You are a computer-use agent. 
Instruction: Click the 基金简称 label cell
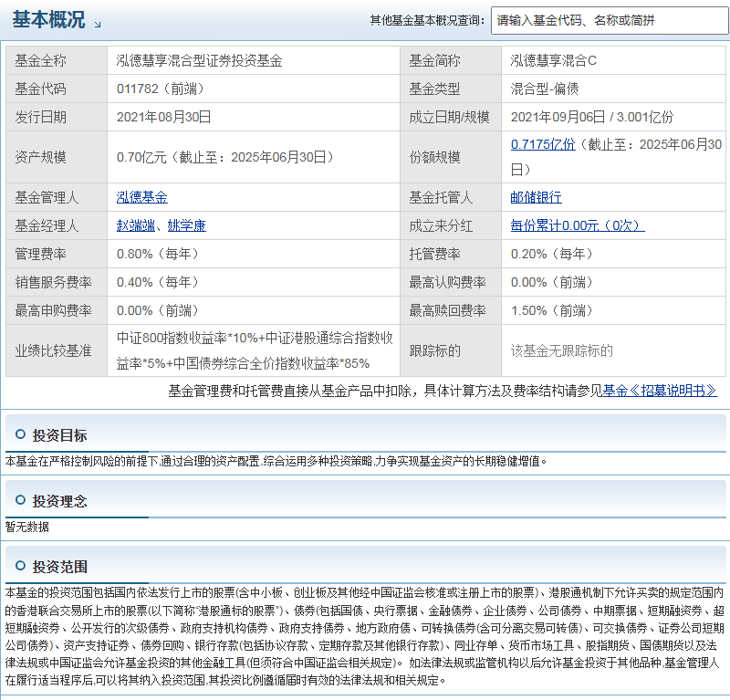point(451,60)
